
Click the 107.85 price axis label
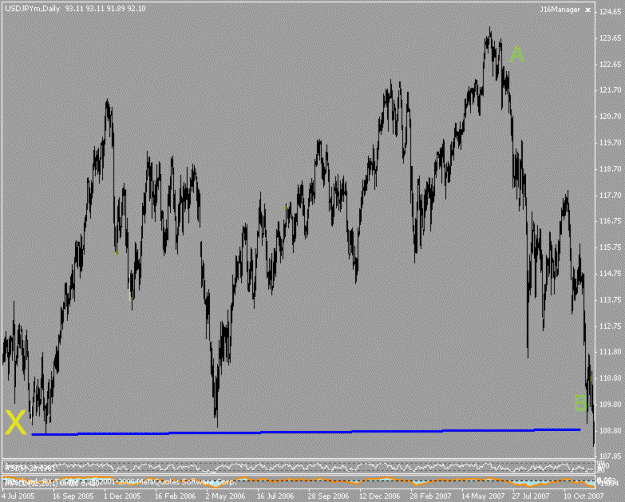pos(610,456)
